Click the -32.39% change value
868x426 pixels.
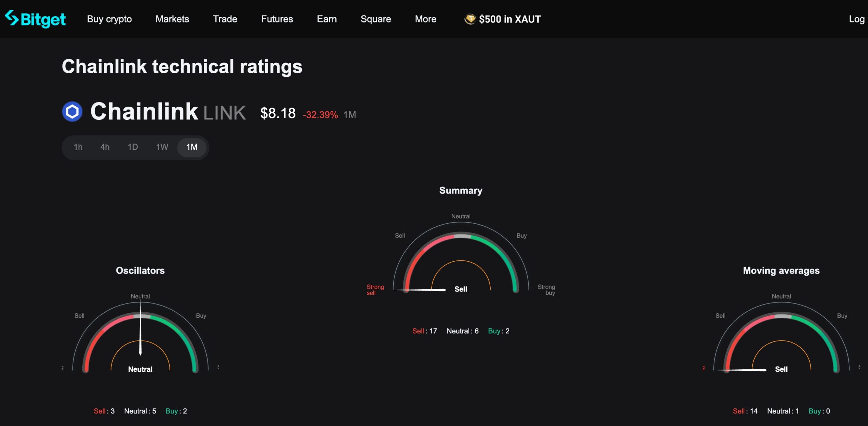pyautogui.click(x=320, y=115)
